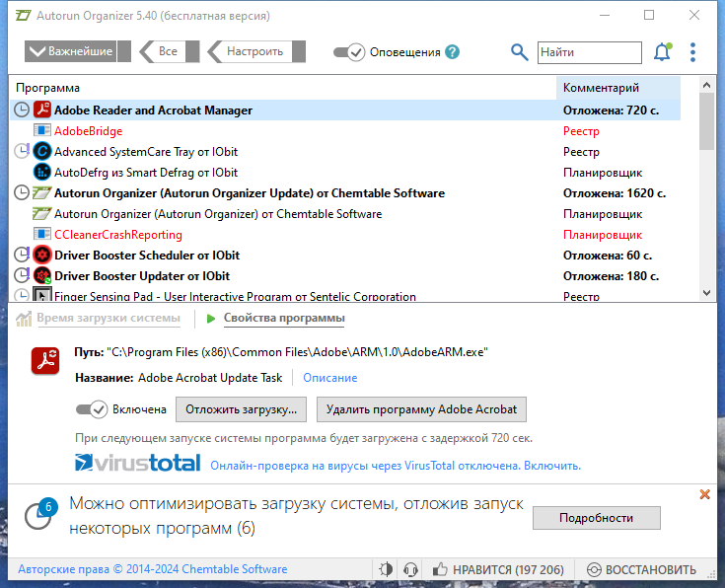Image resolution: width=725 pixels, height=588 pixels.
Task: Click Удалить программу Adobe Acrobat button
Action: pyautogui.click(x=421, y=409)
